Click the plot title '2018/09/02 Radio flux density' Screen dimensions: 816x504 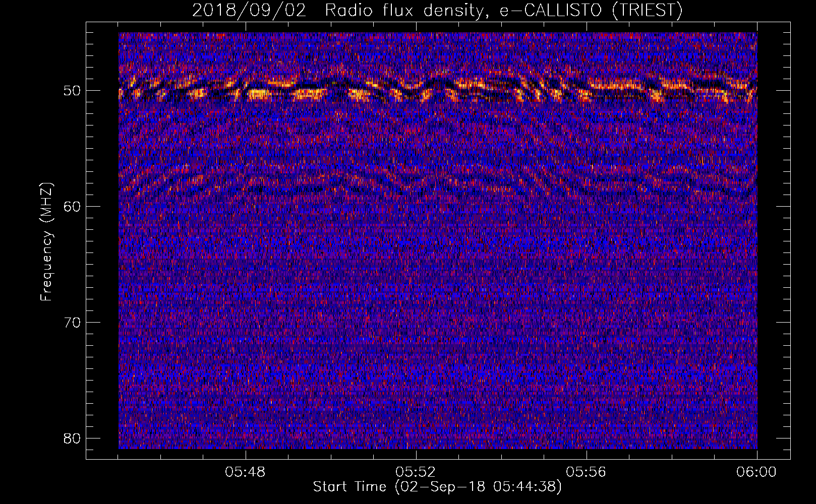pos(437,10)
